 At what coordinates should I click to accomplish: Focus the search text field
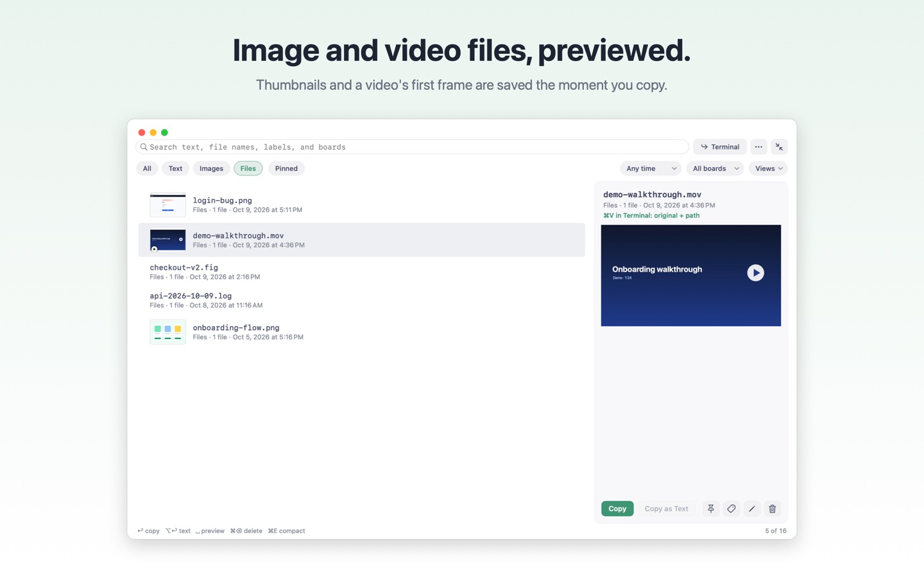click(413, 147)
